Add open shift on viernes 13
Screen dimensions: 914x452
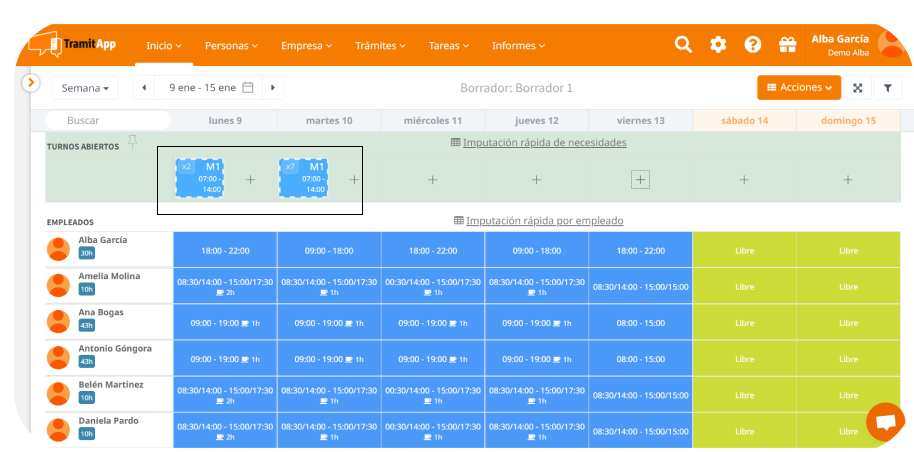tap(640, 180)
